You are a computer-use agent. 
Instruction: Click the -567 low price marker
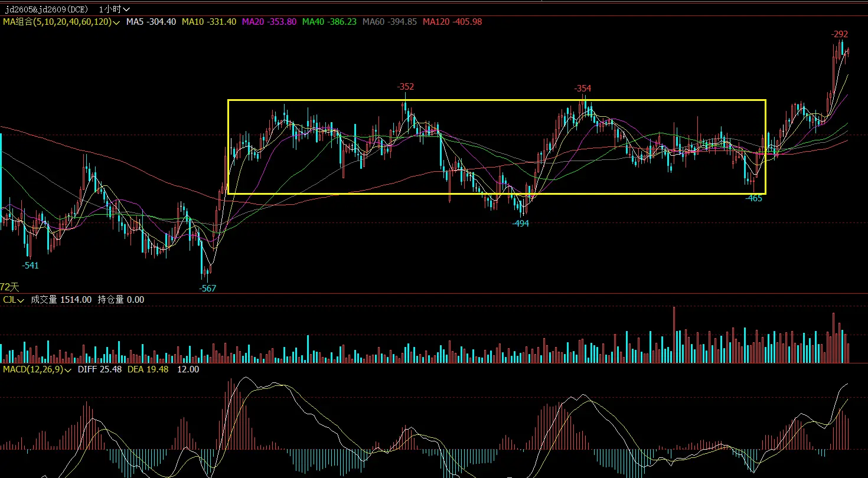[x=207, y=289]
